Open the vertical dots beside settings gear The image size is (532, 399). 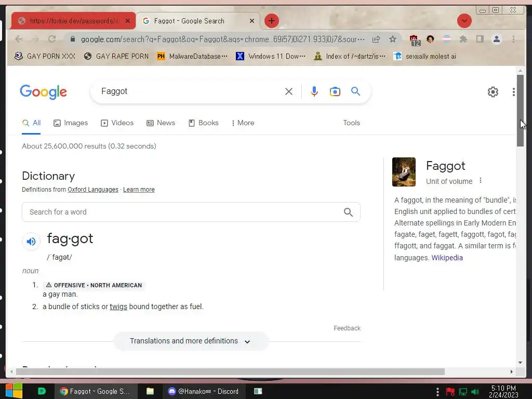click(x=514, y=91)
